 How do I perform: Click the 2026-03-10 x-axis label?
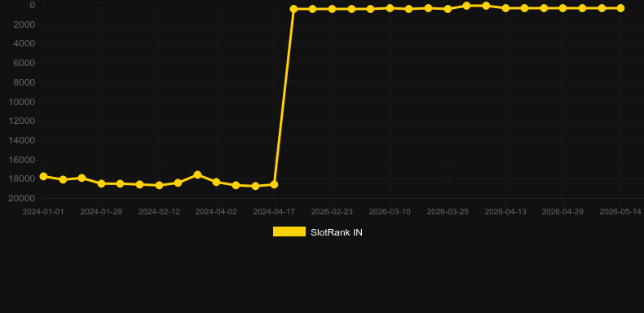(x=390, y=212)
